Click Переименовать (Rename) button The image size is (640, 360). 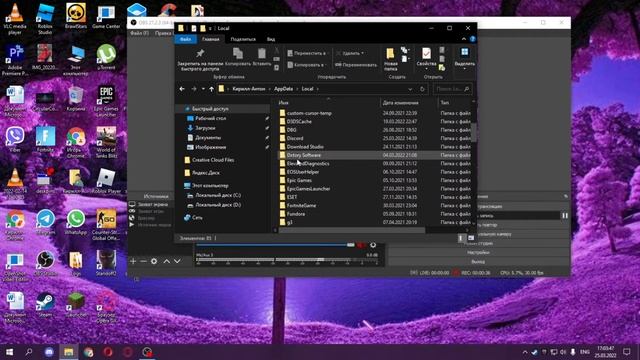[x=356, y=64]
